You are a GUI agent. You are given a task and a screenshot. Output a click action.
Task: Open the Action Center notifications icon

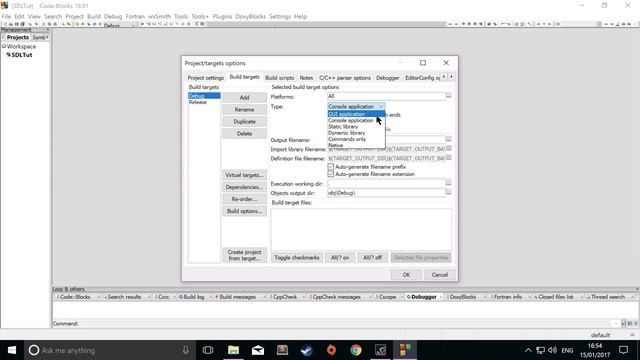tap(623, 350)
